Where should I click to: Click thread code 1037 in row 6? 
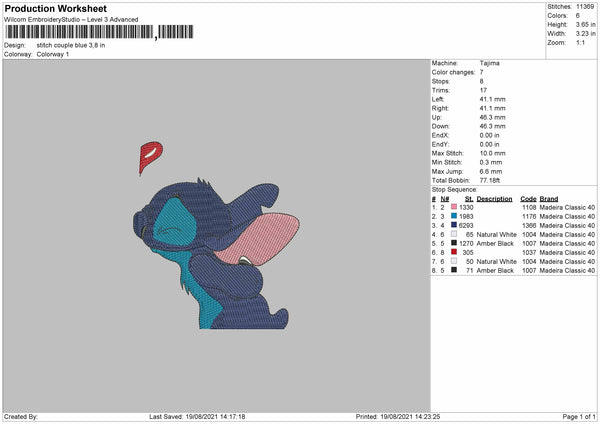[x=529, y=252]
